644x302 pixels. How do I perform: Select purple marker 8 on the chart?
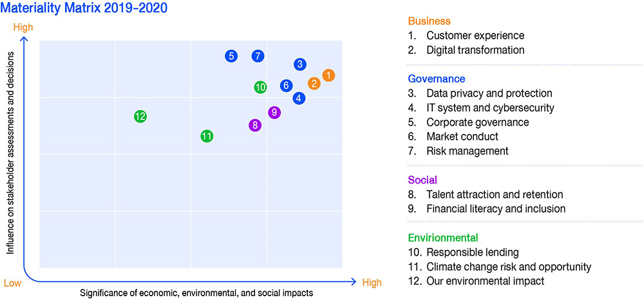[x=255, y=125]
